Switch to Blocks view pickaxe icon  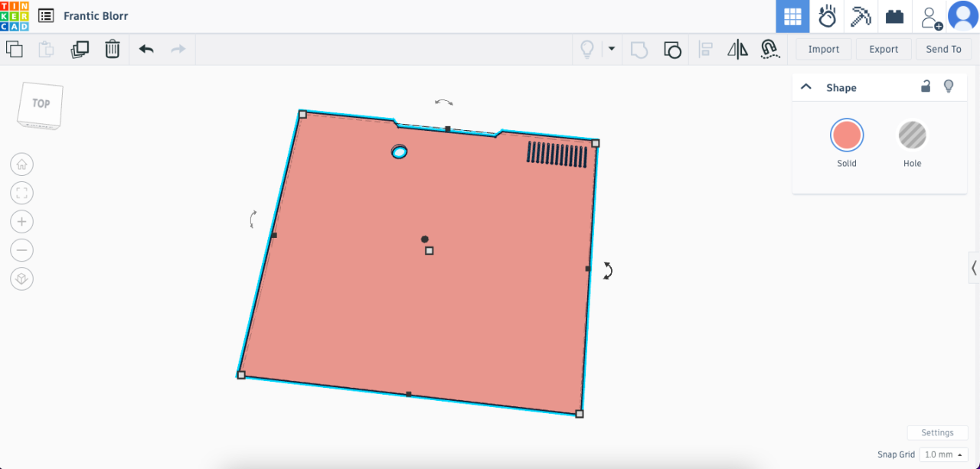coord(861,16)
